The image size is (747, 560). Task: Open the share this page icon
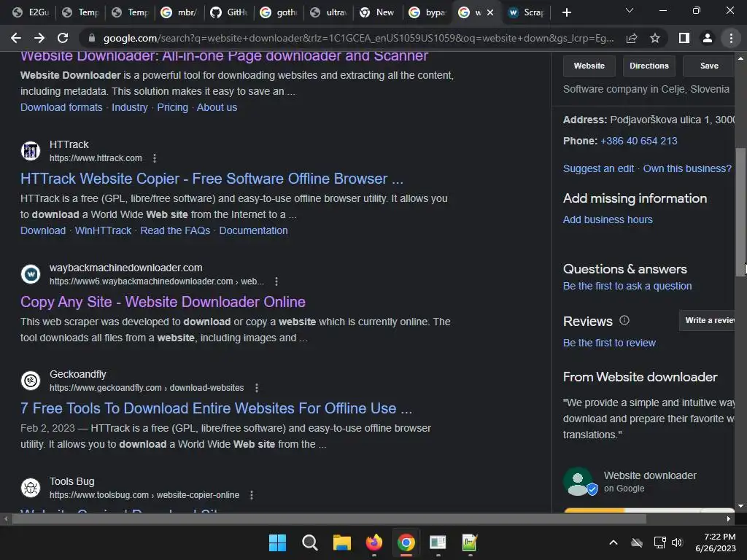(x=632, y=38)
